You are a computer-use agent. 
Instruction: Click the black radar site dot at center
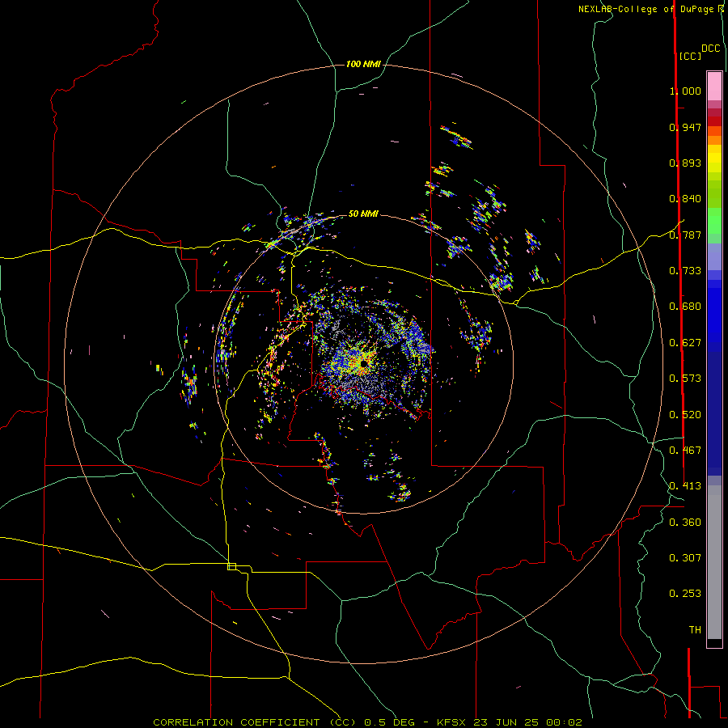pos(363,363)
